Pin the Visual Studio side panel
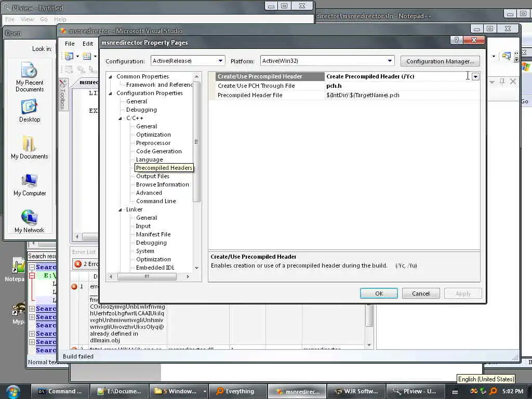Viewport: 532px width, 399px height. pos(502,82)
